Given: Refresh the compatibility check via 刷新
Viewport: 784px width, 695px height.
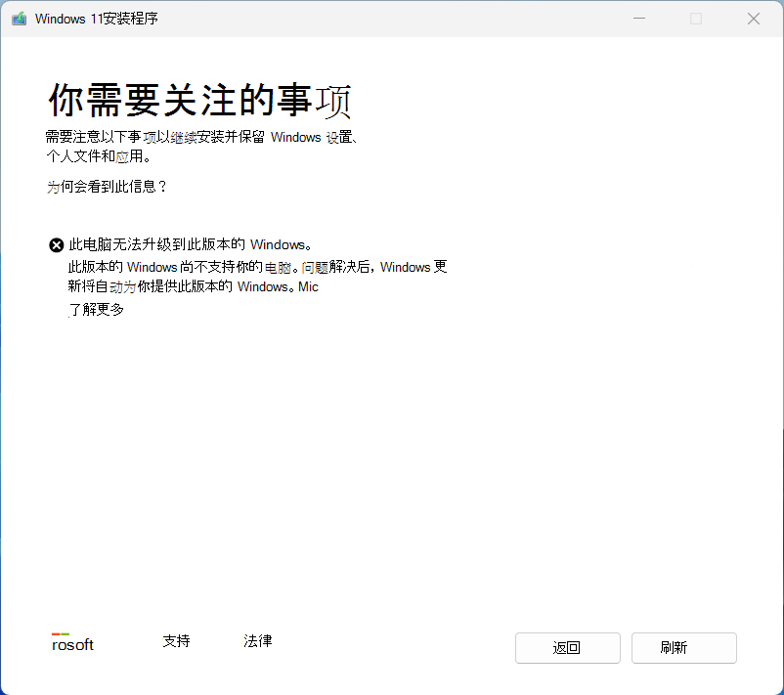Looking at the screenshot, I should pos(683,648).
